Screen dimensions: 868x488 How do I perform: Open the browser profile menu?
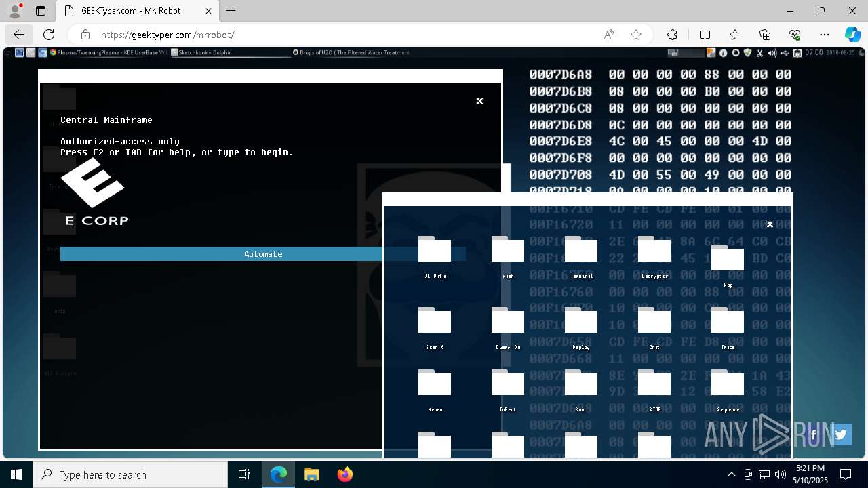15,11
